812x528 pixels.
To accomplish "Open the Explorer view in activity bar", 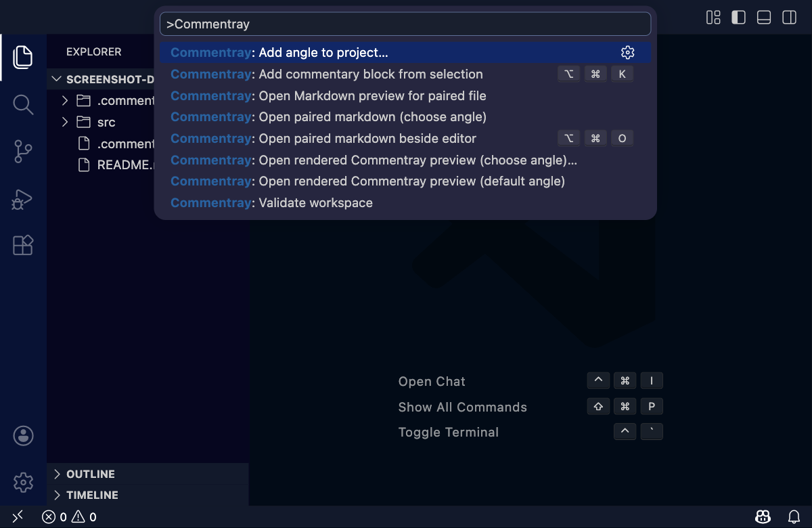I will pos(23,57).
